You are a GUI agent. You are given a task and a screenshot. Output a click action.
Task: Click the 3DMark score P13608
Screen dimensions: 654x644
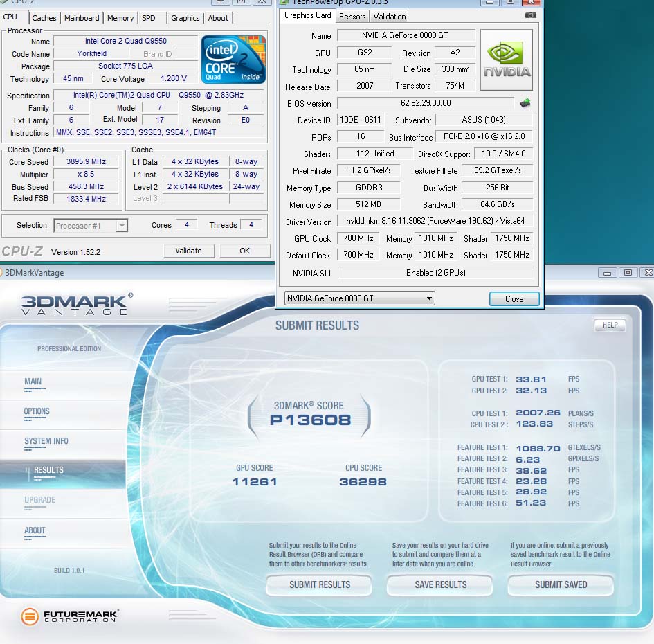point(310,420)
